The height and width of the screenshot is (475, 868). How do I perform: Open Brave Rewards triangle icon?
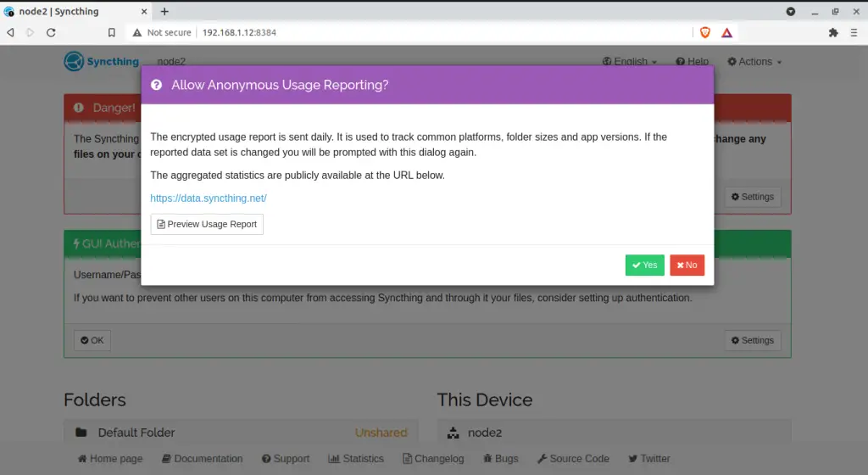(726, 33)
